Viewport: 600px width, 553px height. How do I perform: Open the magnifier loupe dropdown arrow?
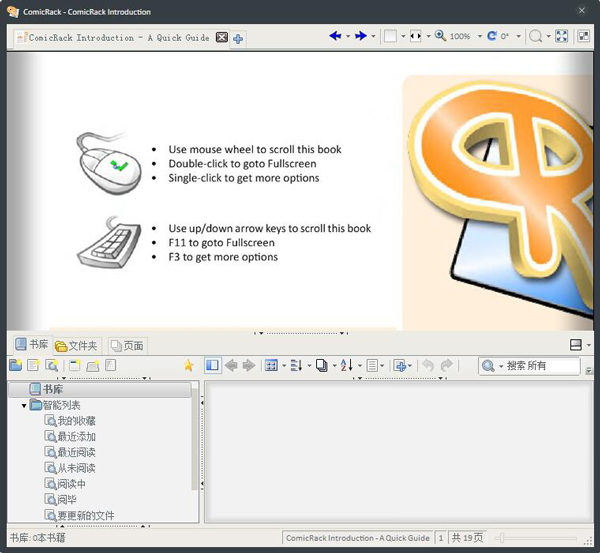(548, 36)
